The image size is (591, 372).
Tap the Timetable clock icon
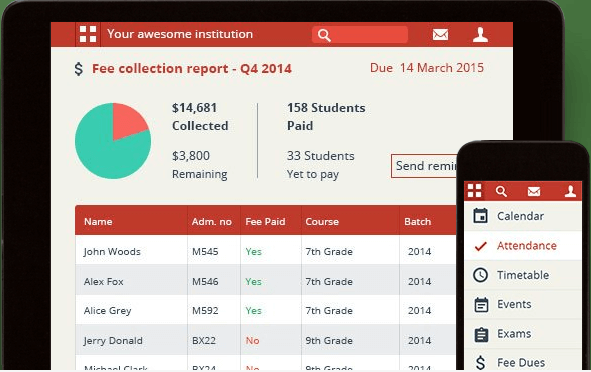481,275
